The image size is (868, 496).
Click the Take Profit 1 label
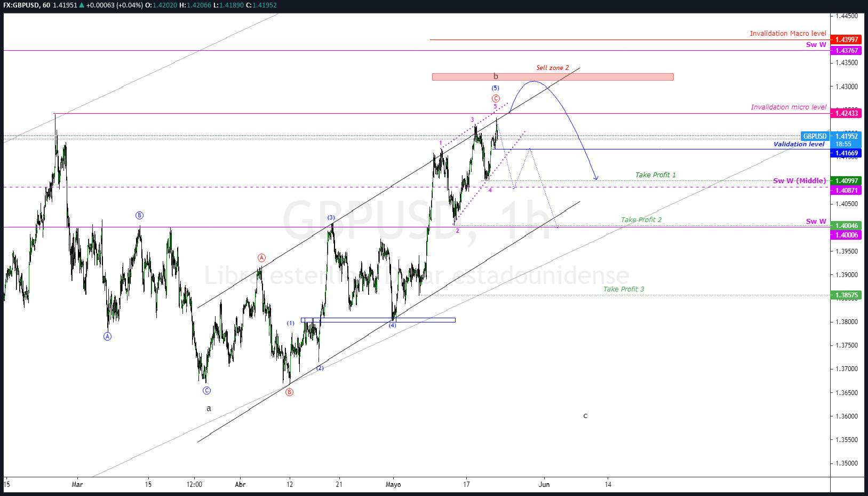click(x=655, y=175)
